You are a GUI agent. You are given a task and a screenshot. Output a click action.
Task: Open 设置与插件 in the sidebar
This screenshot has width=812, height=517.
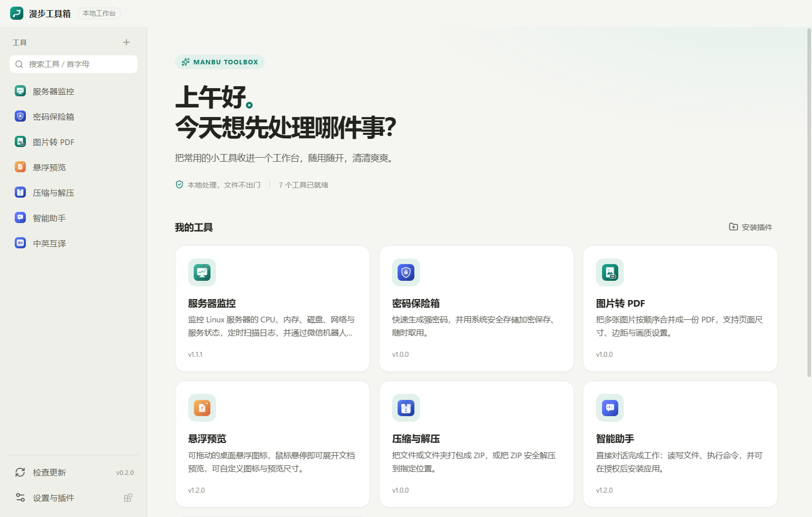73,498
